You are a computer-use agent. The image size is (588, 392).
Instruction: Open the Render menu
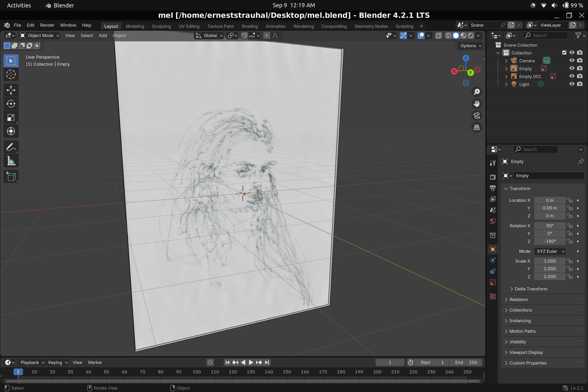[x=47, y=25]
